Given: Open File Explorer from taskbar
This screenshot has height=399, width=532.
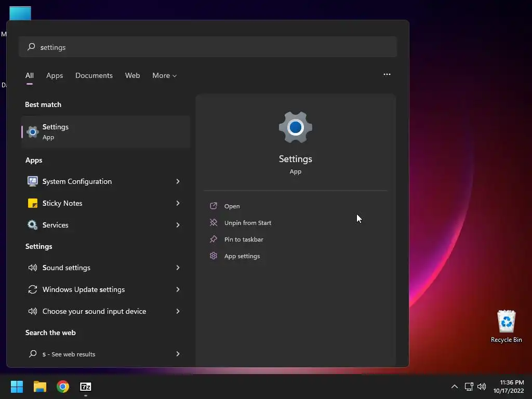Looking at the screenshot, I should [39, 387].
